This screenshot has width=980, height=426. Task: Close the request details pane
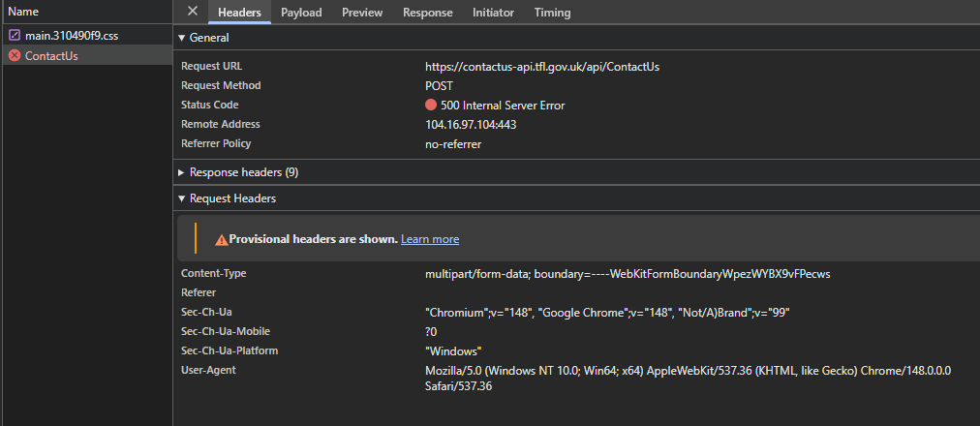click(x=193, y=12)
